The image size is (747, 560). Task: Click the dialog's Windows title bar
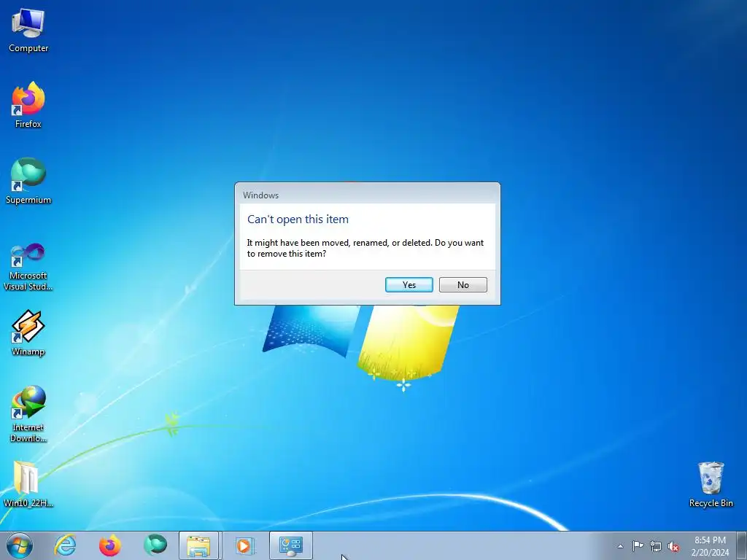pos(368,195)
